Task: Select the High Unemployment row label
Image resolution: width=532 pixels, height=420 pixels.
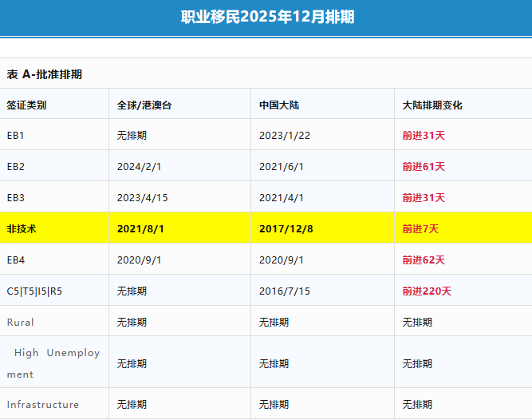Action: (53, 363)
